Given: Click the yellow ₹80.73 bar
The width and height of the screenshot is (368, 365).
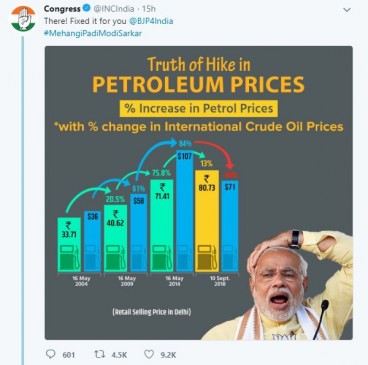Looking at the screenshot, I should 207,221.
